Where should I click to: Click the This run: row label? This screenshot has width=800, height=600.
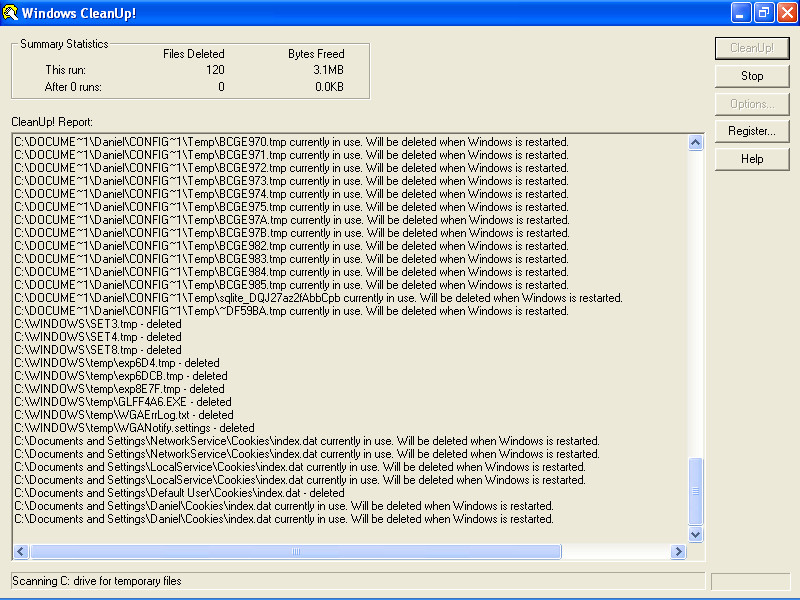pyautogui.click(x=65, y=70)
